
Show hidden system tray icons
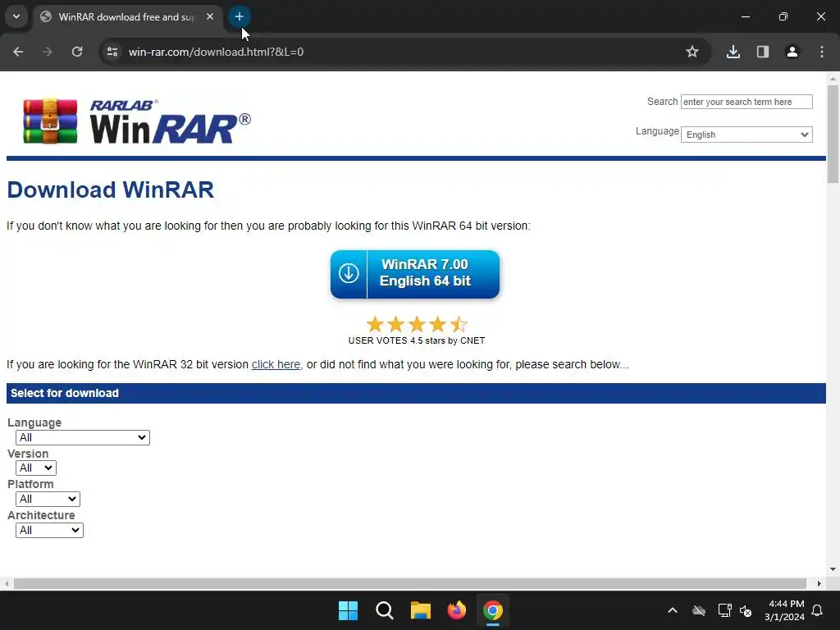click(x=673, y=610)
